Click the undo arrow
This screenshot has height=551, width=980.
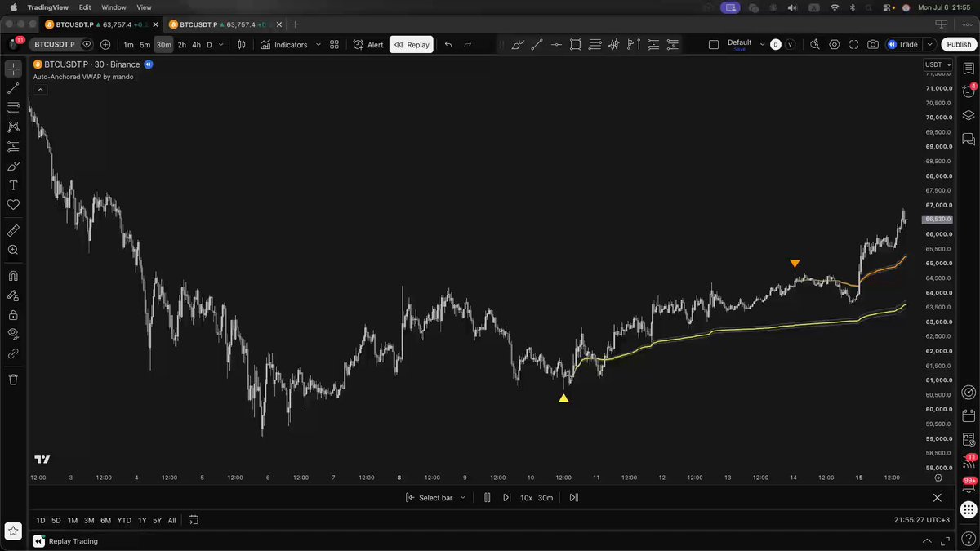[448, 45]
